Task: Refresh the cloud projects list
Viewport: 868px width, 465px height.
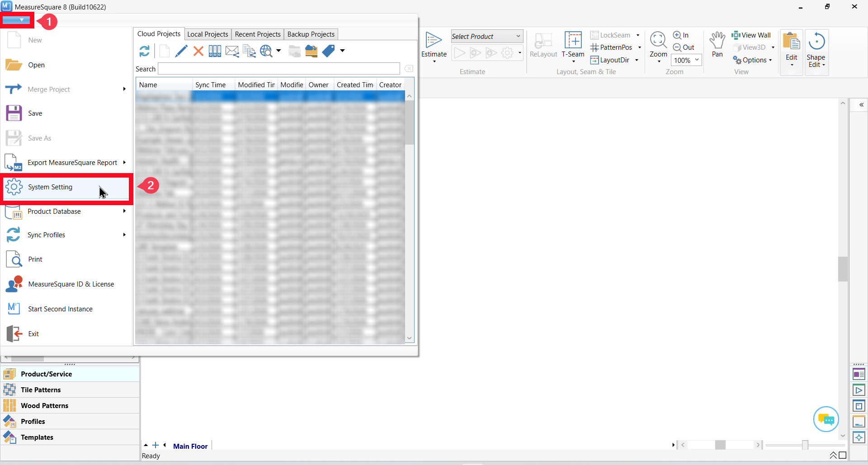Action: click(x=144, y=51)
